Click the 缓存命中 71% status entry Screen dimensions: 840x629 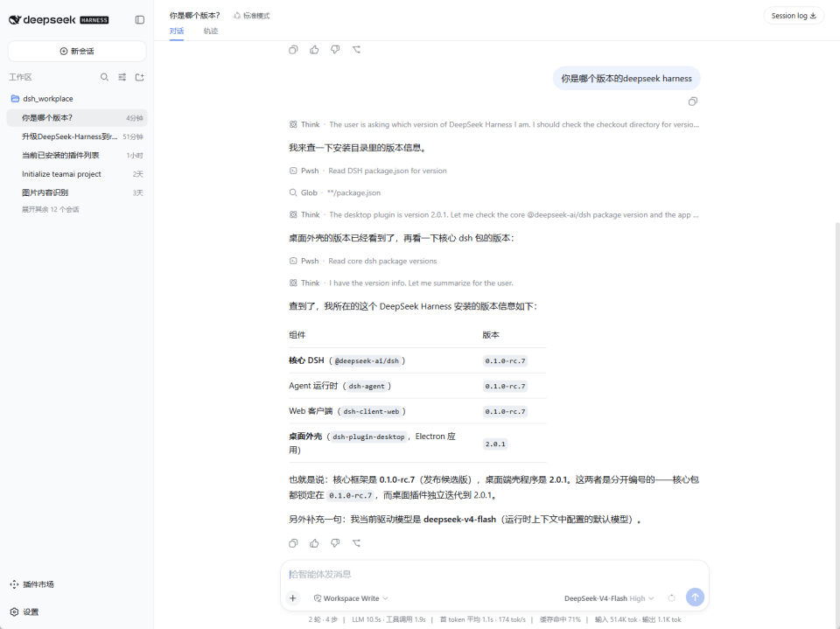click(x=560, y=620)
